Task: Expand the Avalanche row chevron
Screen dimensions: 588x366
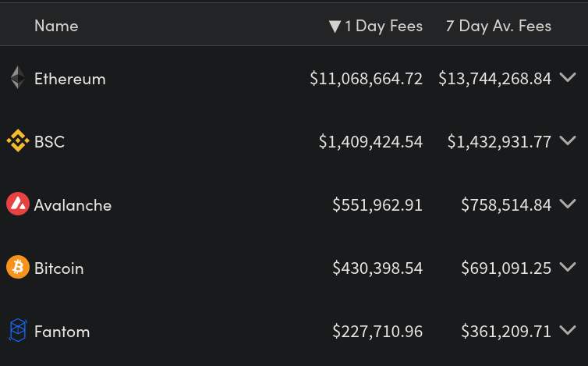Action: [569, 204]
